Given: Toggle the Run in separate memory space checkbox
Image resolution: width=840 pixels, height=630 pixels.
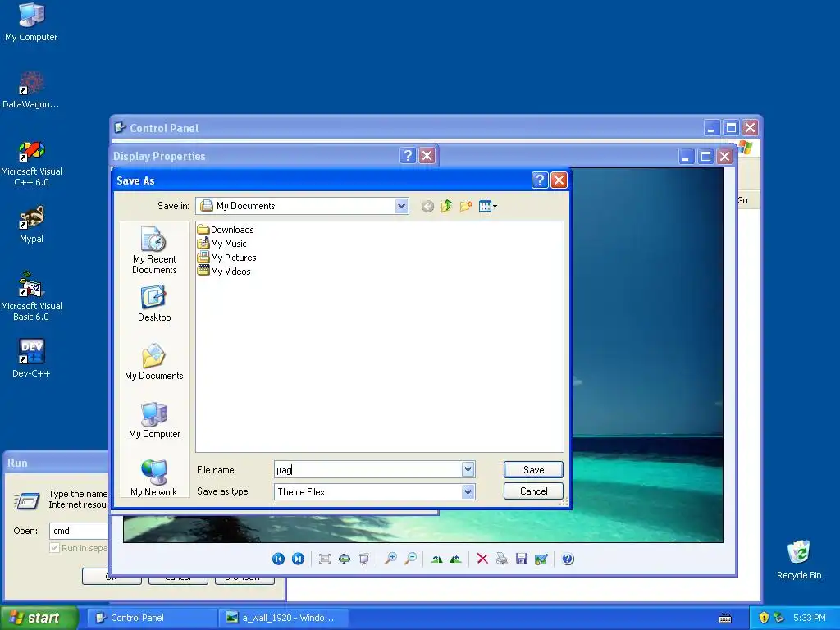Looking at the screenshot, I should click(x=54, y=547).
